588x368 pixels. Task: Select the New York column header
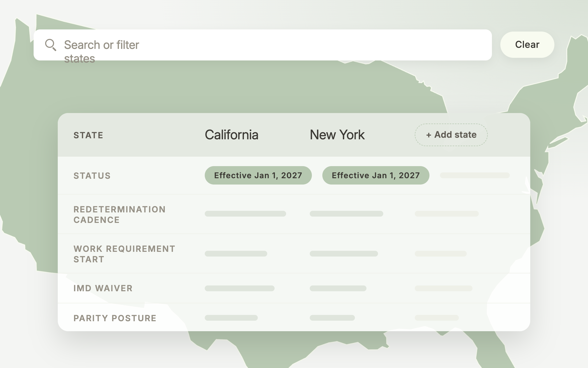pos(337,135)
